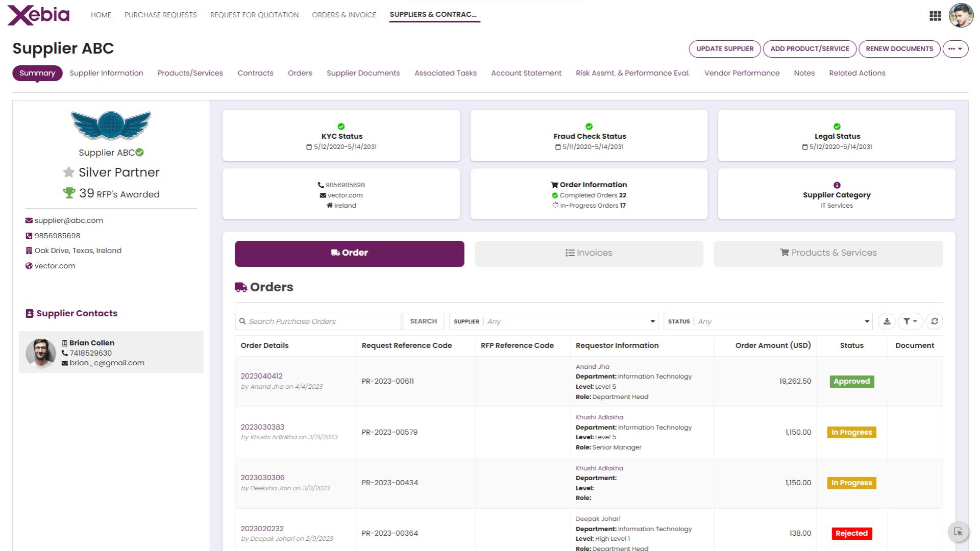
Task: Select SUPPLIERS & CONTRAC... menu
Action: (433, 15)
